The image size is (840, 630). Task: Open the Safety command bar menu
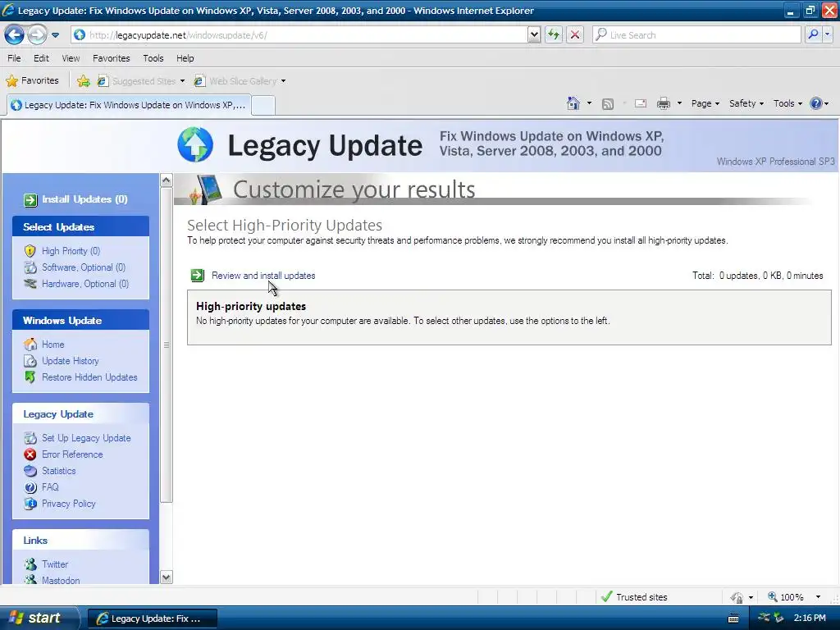coord(746,103)
